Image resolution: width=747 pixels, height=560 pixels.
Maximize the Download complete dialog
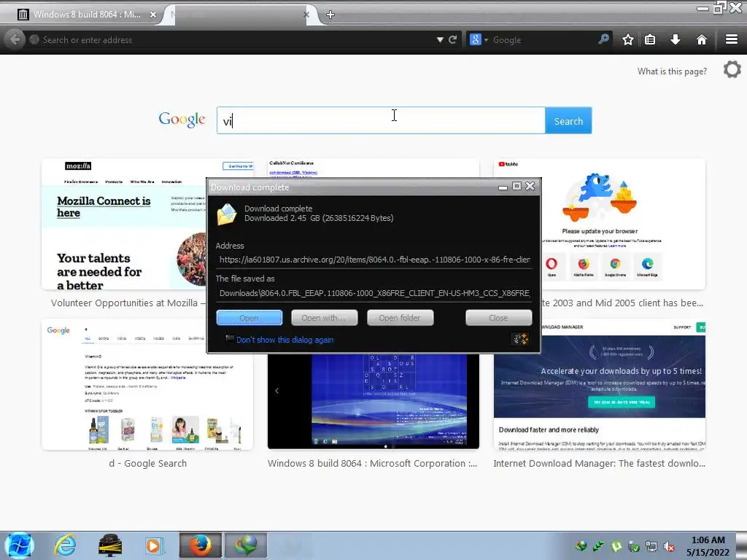click(x=516, y=186)
